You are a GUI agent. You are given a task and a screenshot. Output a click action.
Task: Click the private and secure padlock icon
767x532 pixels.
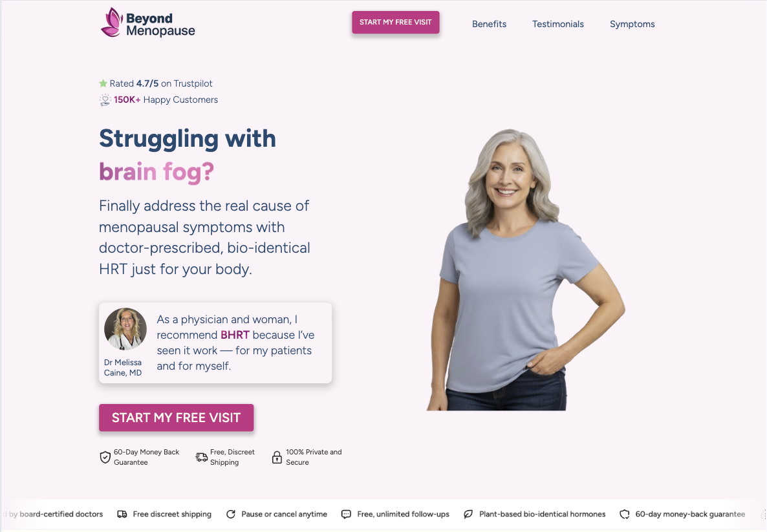coord(277,457)
